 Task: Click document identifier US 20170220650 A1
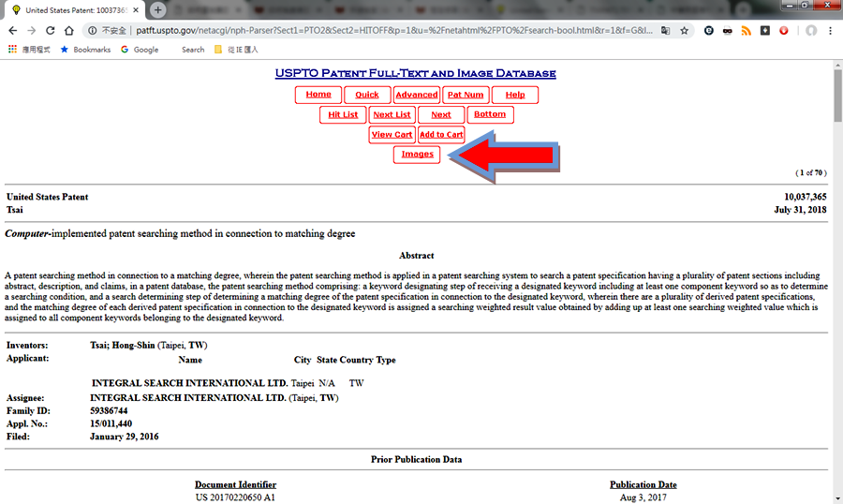click(x=235, y=497)
